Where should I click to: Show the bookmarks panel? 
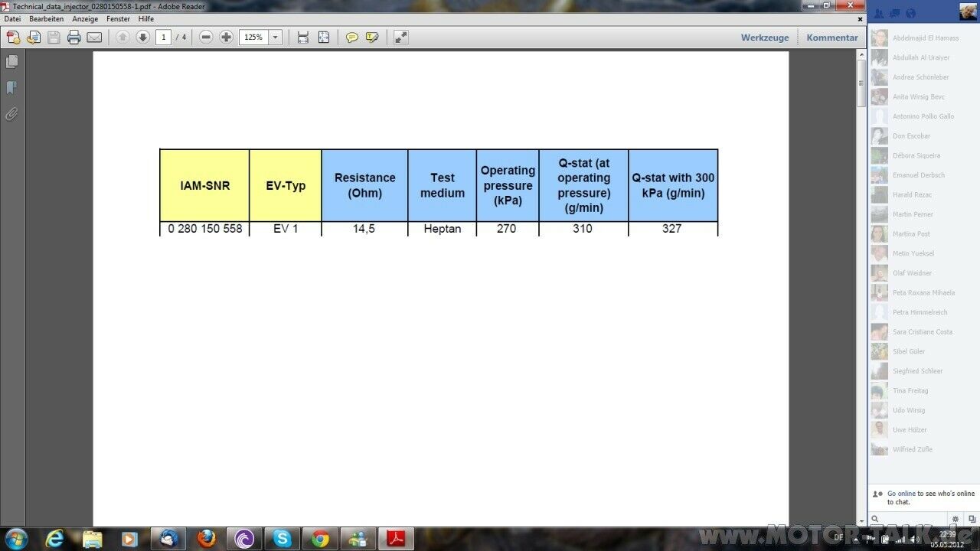point(12,88)
